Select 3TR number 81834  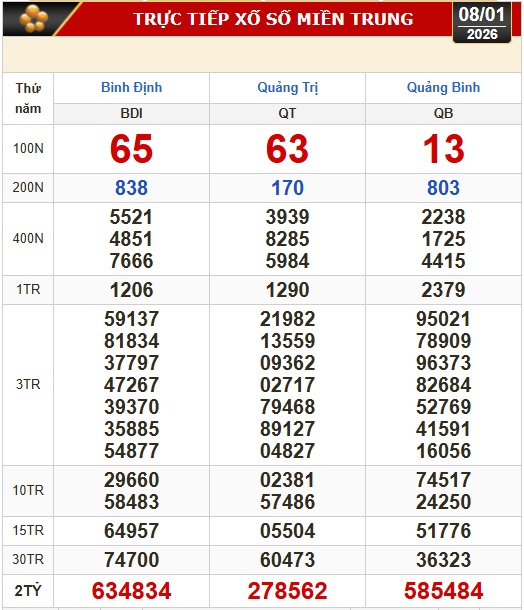tap(131, 341)
